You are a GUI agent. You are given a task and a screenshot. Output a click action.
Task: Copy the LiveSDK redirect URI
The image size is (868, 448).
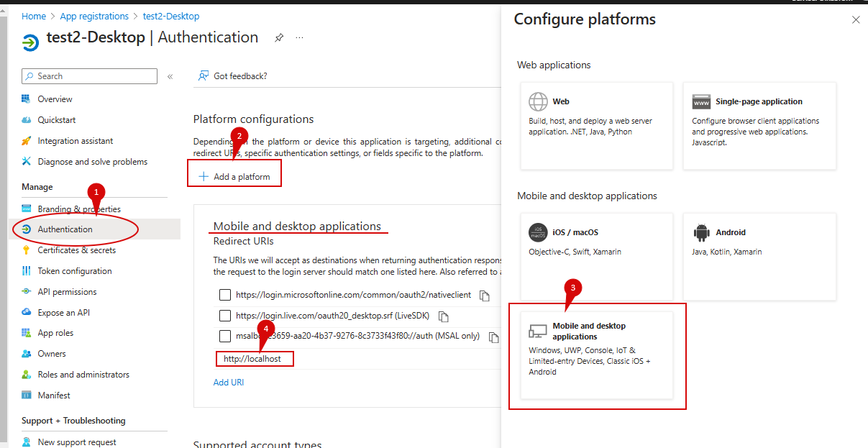tap(443, 316)
